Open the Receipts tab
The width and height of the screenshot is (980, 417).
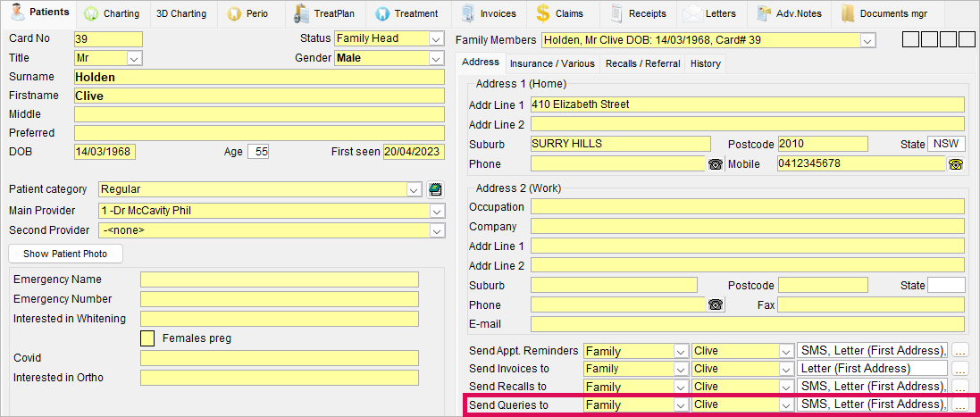click(639, 13)
